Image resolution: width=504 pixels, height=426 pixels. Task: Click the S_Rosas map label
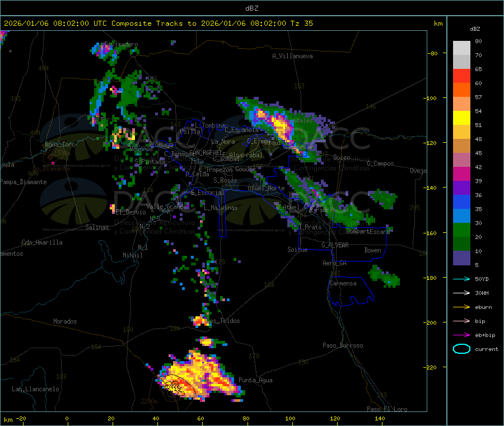coord(225,180)
